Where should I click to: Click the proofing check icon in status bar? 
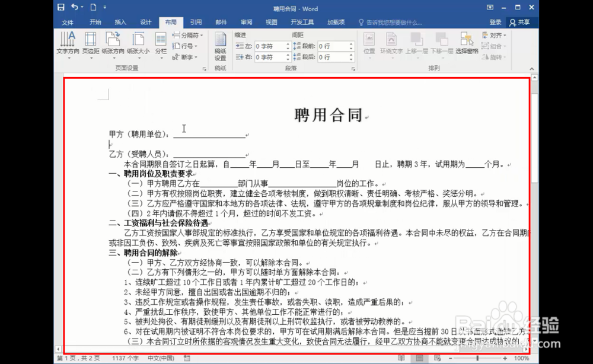pos(186,358)
